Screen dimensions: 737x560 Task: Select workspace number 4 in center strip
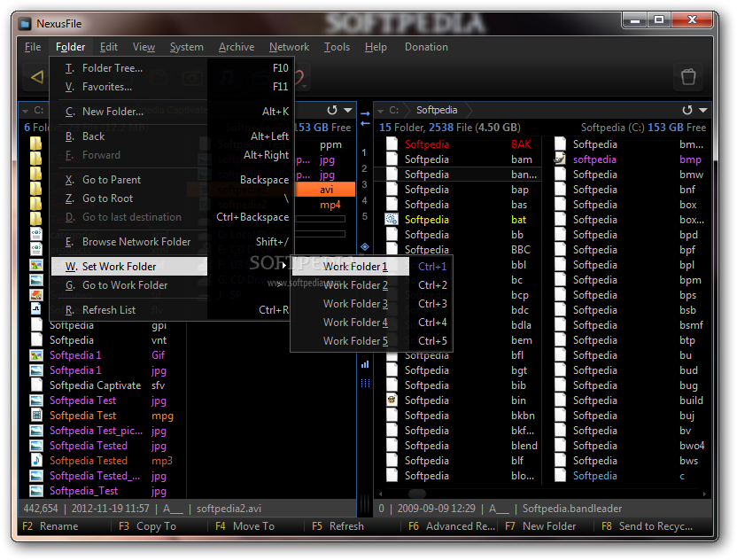[x=364, y=201]
